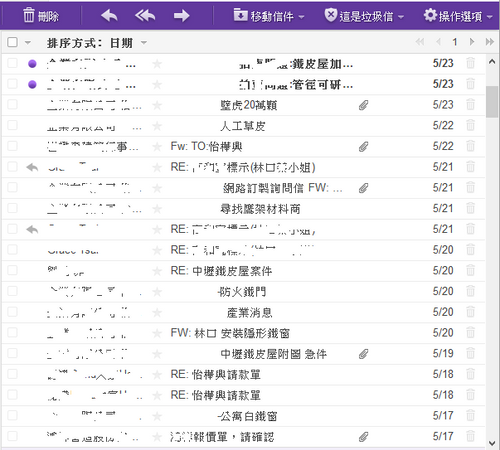Click the 刪除 delete trash button
Viewport: 500px width, 450px height.
coord(41,16)
